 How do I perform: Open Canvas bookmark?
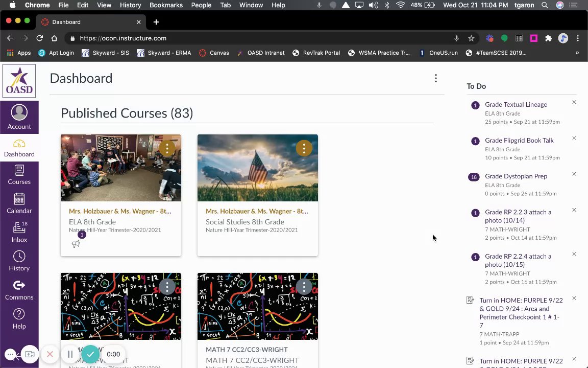click(214, 53)
